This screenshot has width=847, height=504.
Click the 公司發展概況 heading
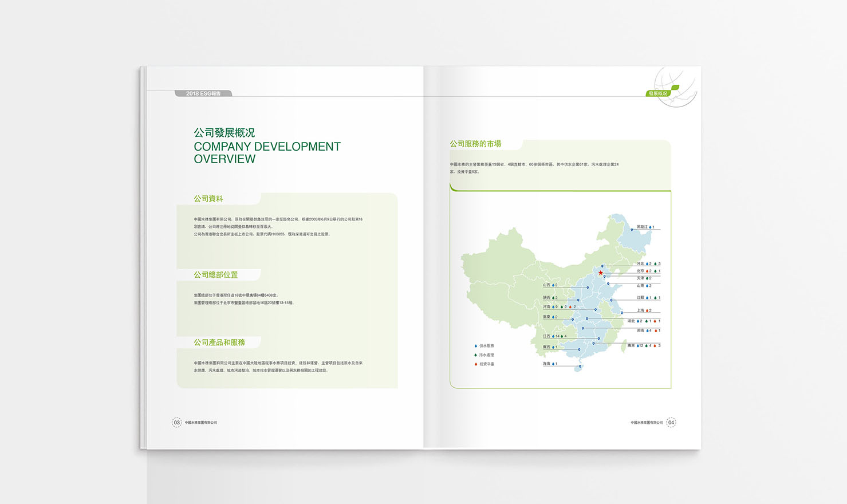tap(224, 133)
